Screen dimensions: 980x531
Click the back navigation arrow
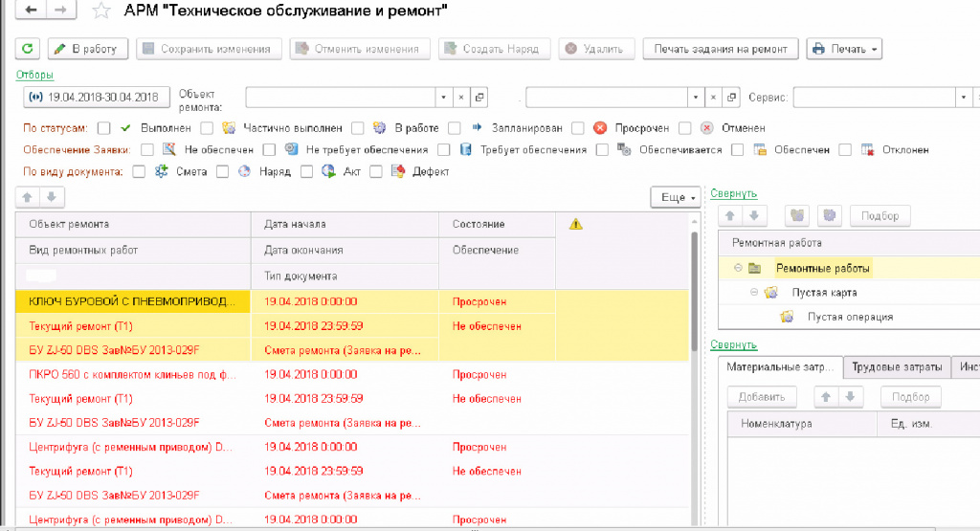[32, 11]
